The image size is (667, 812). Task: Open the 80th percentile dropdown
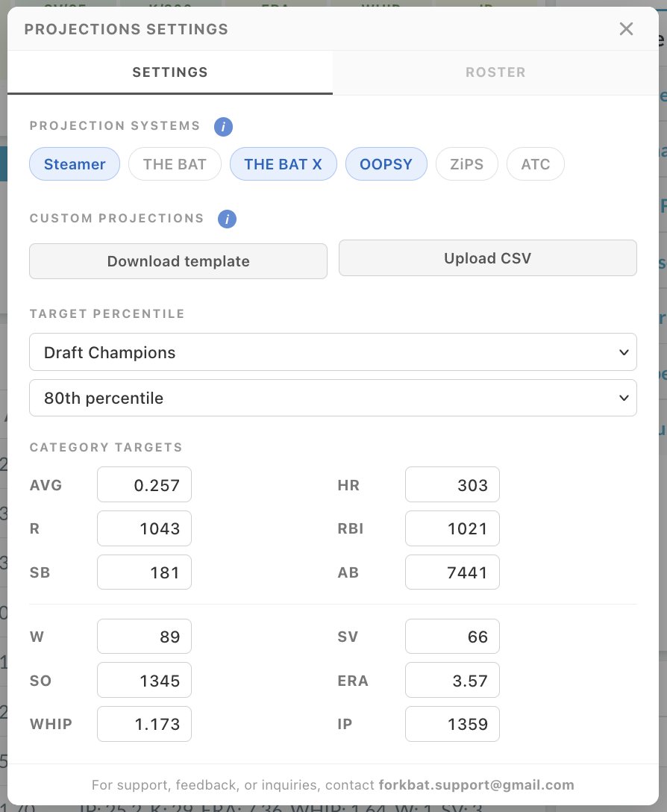(333, 398)
